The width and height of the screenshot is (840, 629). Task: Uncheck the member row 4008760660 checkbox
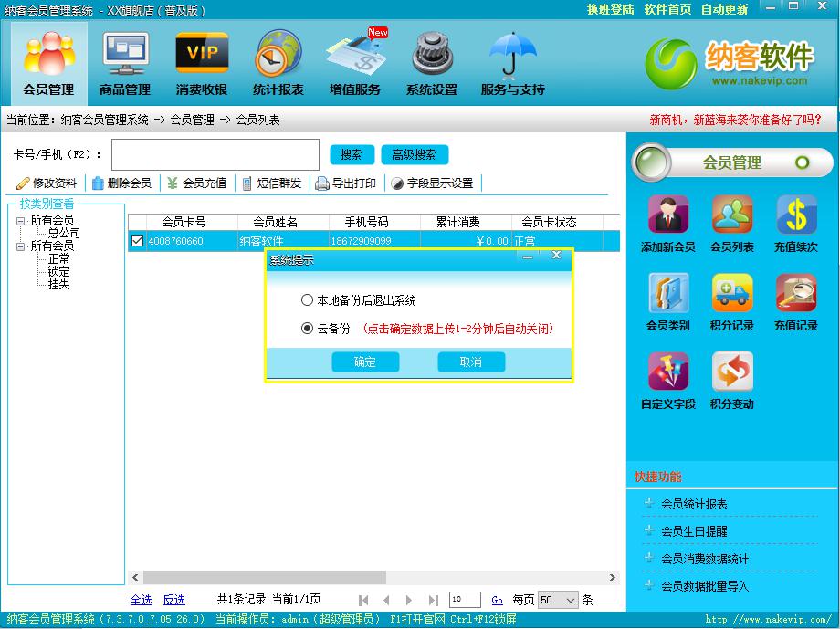pyautogui.click(x=137, y=241)
